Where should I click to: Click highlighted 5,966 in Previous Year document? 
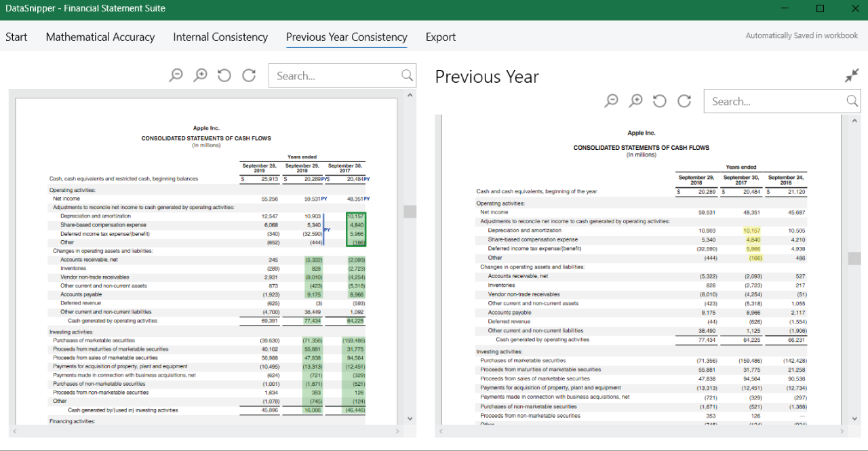click(x=753, y=249)
